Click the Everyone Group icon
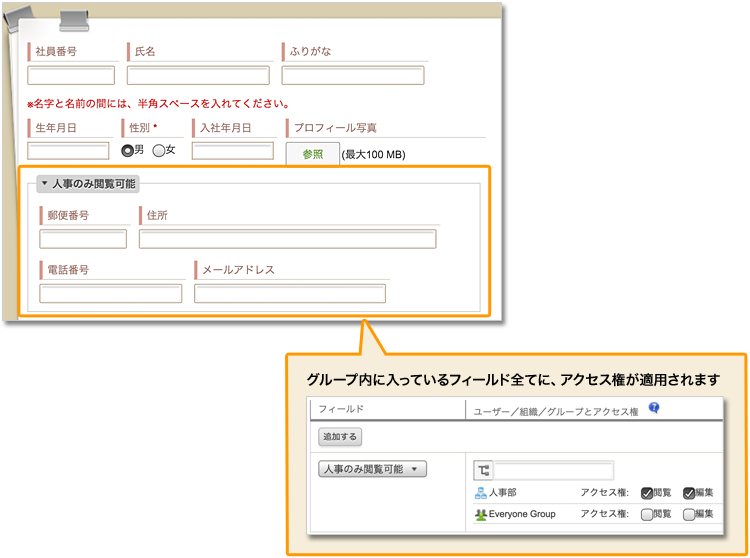 coord(481,514)
